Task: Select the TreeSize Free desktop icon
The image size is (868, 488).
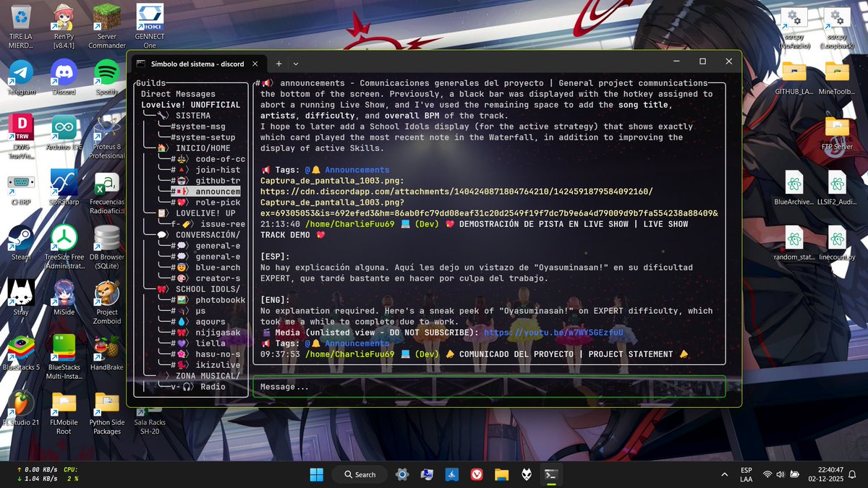Action: (x=64, y=247)
